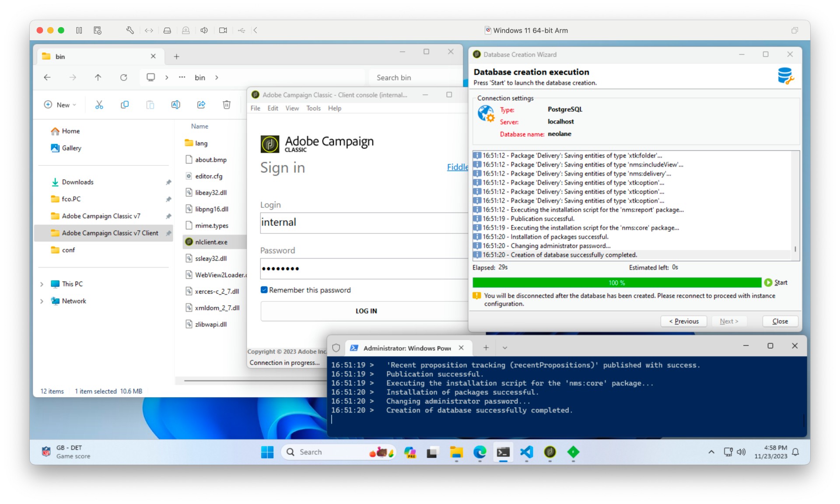Pause the virtual machine via the pause icon
Viewport: 840px width, 504px height.
79,30
